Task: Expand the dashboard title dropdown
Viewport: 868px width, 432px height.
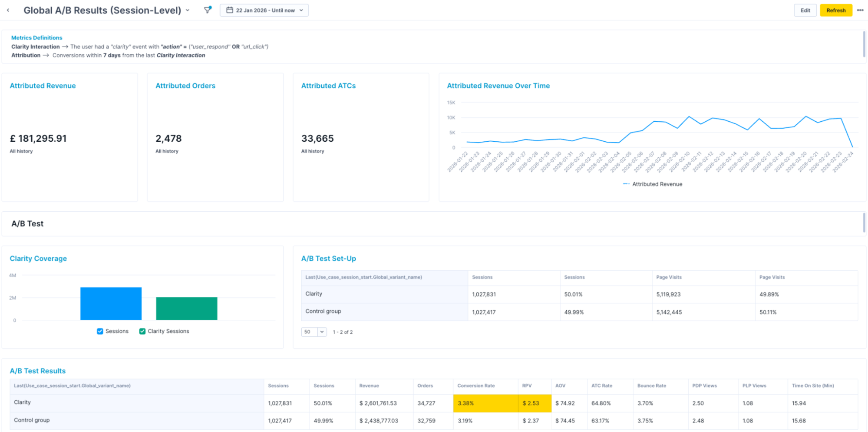Action: pyautogui.click(x=187, y=10)
